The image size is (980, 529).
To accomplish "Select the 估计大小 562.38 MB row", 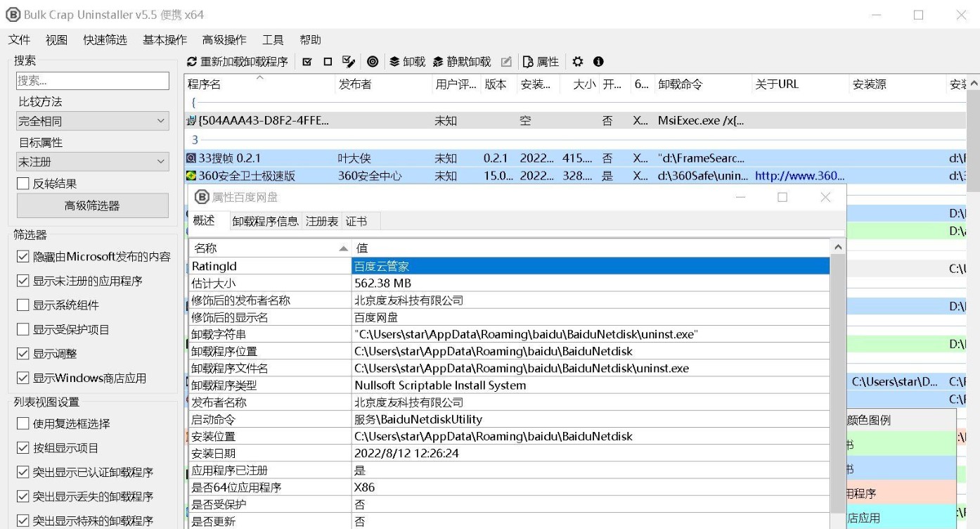I will (x=509, y=283).
